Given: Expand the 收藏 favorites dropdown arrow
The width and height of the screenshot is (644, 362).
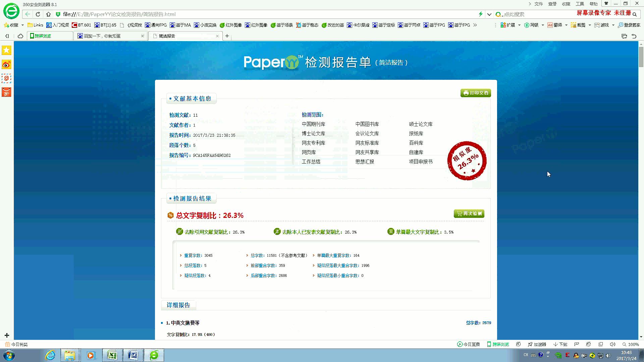Looking at the screenshot, I should tap(22, 25).
